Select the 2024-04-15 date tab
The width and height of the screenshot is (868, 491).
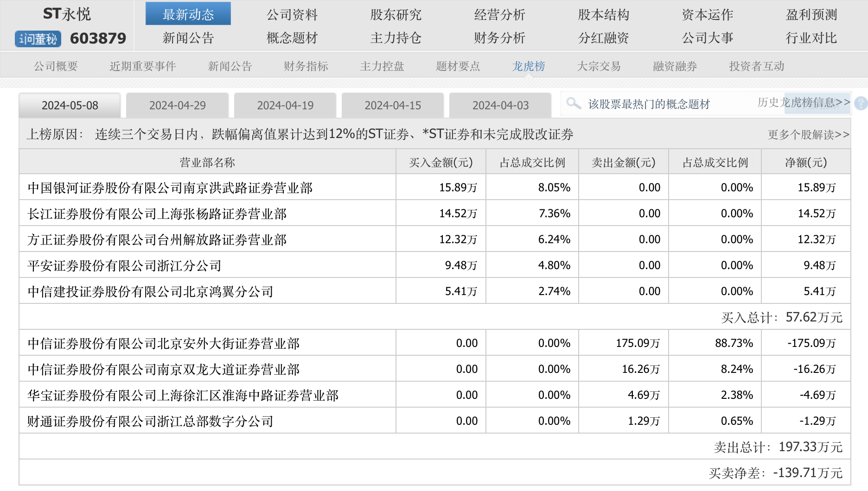(x=392, y=106)
